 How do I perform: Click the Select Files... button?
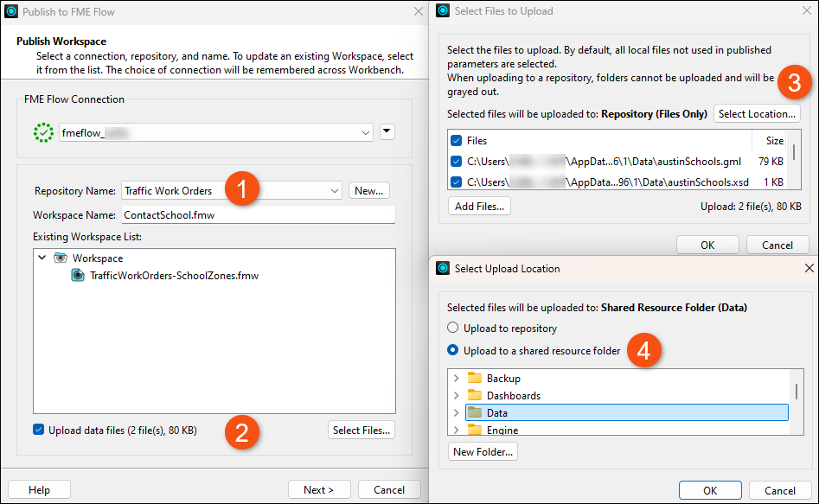(x=362, y=430)
